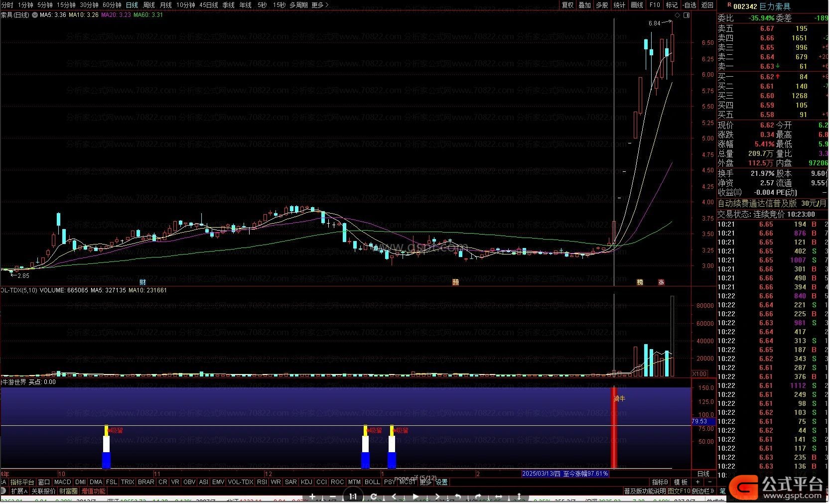Switch to 分时 time-sharing view
The height and width of the screenshot is (504, 831).
pos(7,5)
